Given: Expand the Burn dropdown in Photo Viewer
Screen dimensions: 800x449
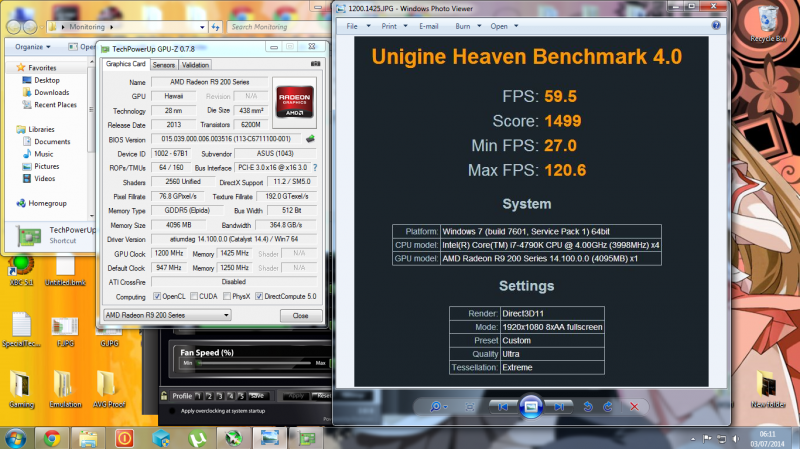Looking at the screenshot, I should [479, 26].
